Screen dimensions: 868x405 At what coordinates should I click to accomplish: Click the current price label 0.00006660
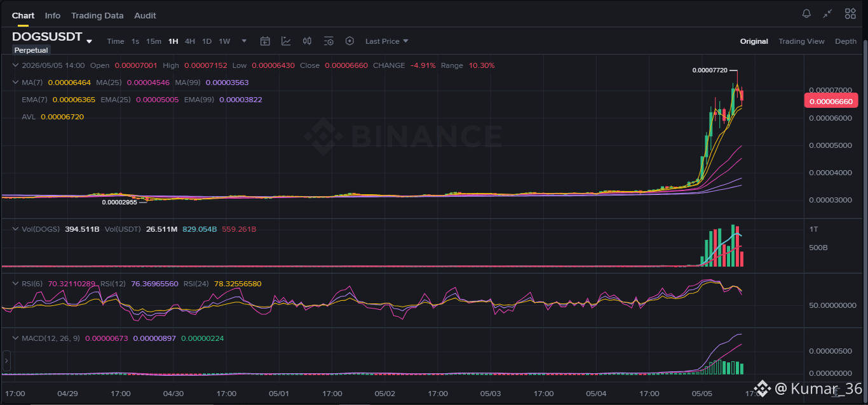(832, 100)
